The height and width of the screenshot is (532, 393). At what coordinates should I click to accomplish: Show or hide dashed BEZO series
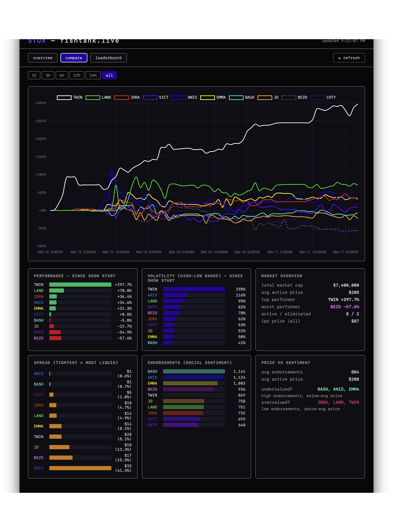(x=289, y=97)
